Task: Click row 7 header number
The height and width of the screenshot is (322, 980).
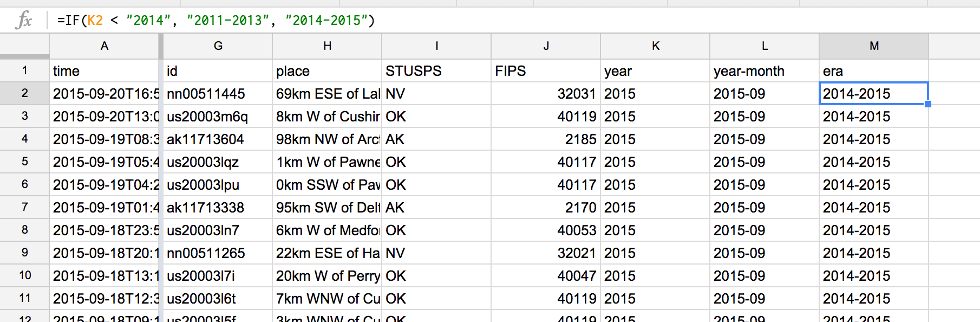Action: (x=25, y=207)
